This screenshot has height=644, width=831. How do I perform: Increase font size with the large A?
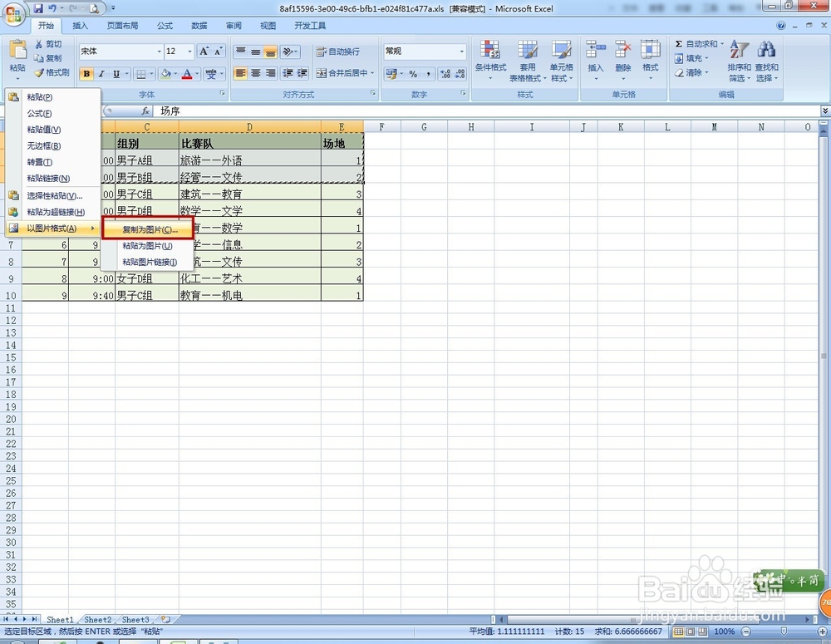(204, 52)
